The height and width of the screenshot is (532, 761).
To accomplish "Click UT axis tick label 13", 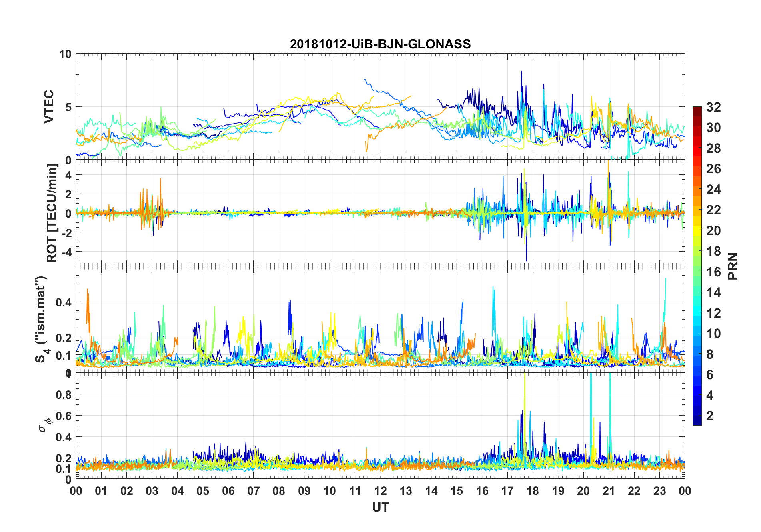I will tap(406, 491).
